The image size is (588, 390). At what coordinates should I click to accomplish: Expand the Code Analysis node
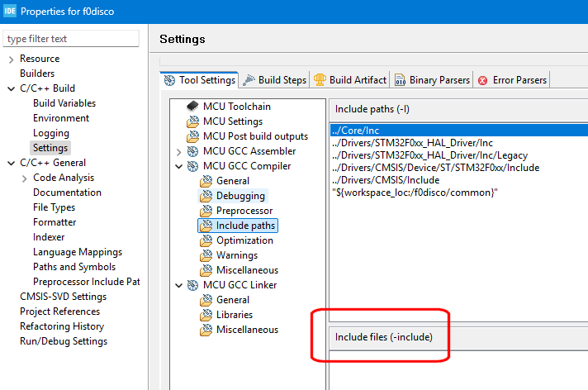[24, 178]
